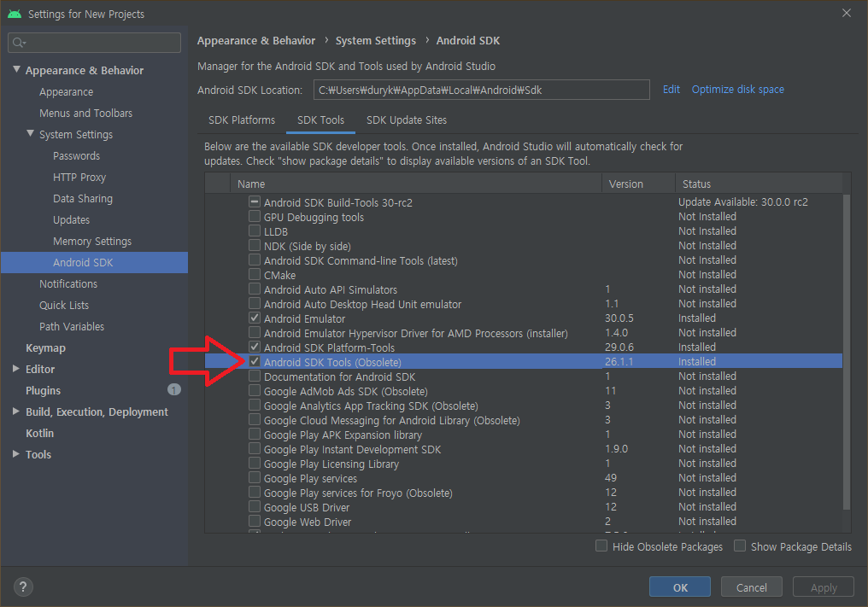Toggle Android SDK Build-Tools 30-rc2 checkbox
Image resolution: width=868 pixels, height=607 pixels.
[x=255, y=201]
